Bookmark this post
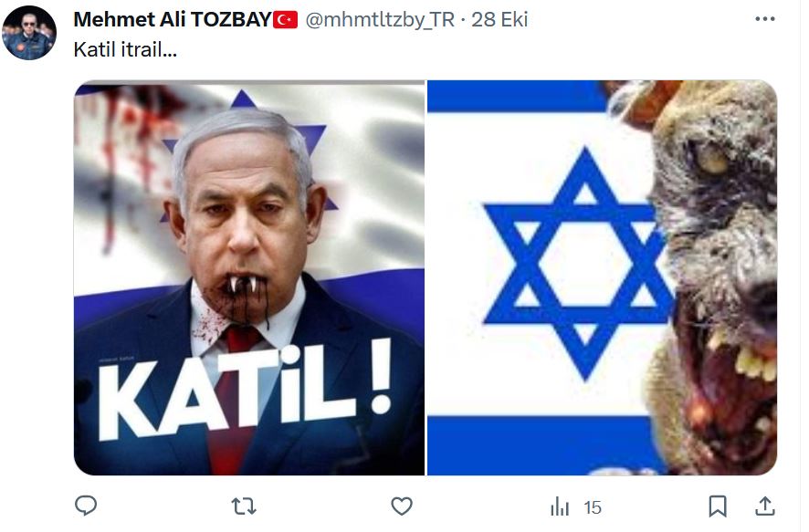Viewport: 809px width, 532px height. click(x=718, y=506)
